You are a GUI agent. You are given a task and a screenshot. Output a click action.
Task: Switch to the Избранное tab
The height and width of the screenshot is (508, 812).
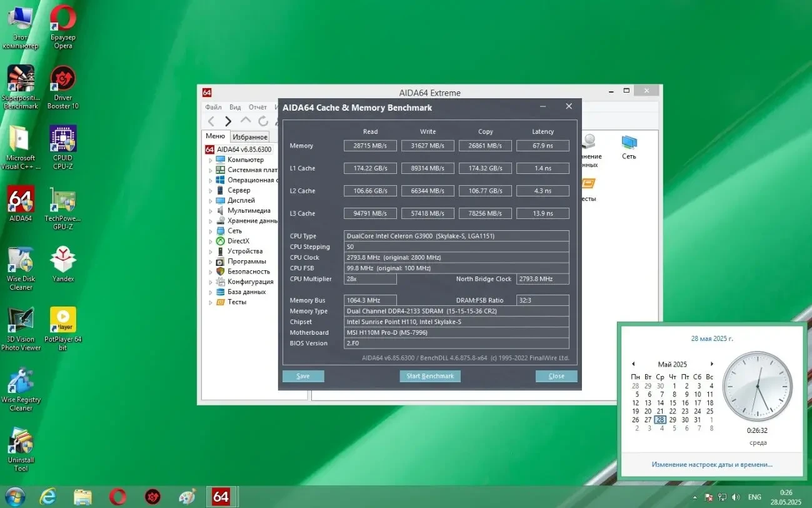click(x=249, y=136)
